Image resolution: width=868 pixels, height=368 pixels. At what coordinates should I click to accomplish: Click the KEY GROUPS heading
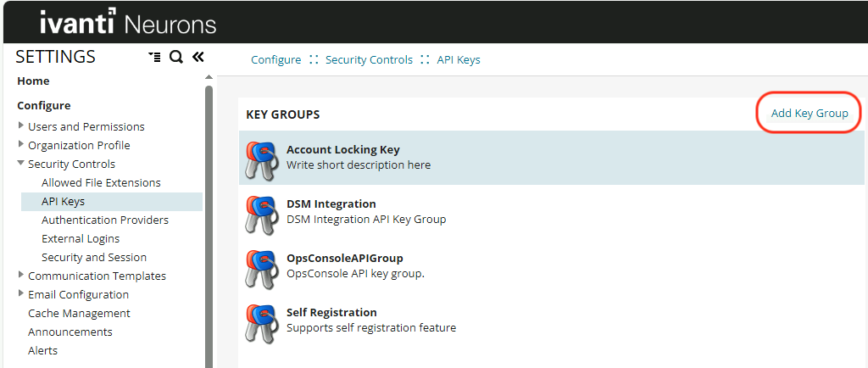click(283, 114)
